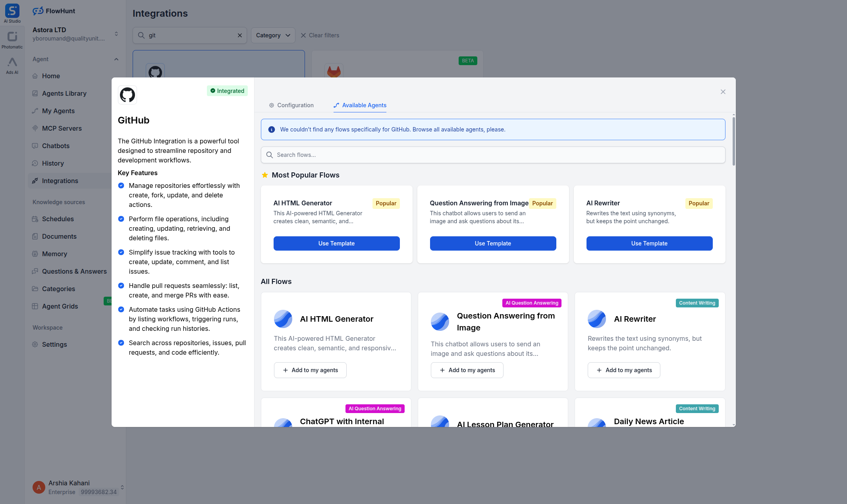
Task: Click Clear filters next to search
Action: click(x=320, y=35)
